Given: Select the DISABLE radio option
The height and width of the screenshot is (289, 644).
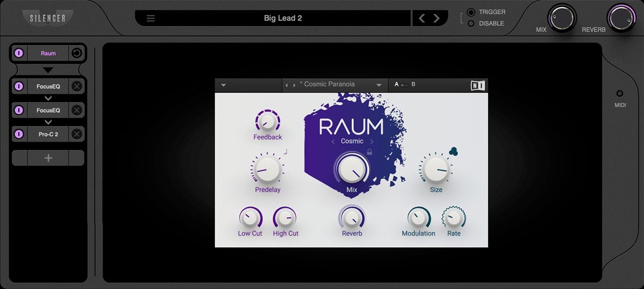Looking at the screenshot, I should [x=471, y=24].
